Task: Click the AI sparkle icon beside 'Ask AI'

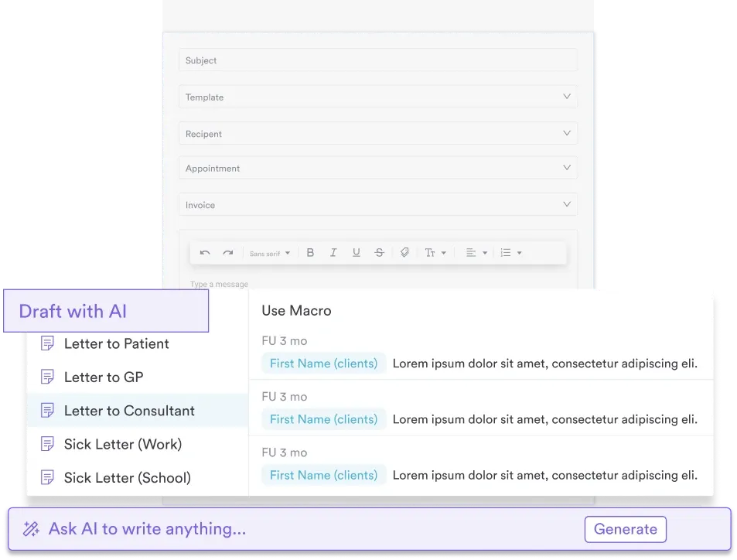Action: (x=31, y=529)
